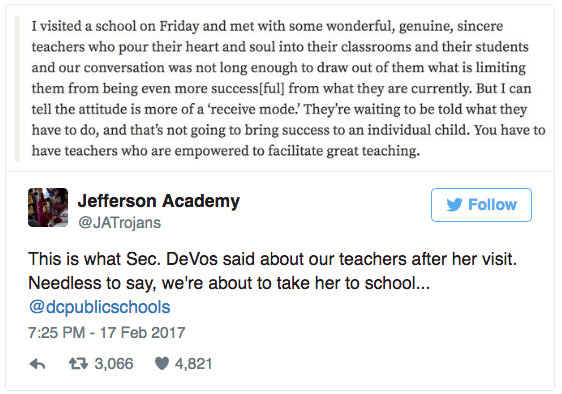Retweet using the retweet arrows icon
The height and width of the screenshot is (394, 562).
[78, 364]
